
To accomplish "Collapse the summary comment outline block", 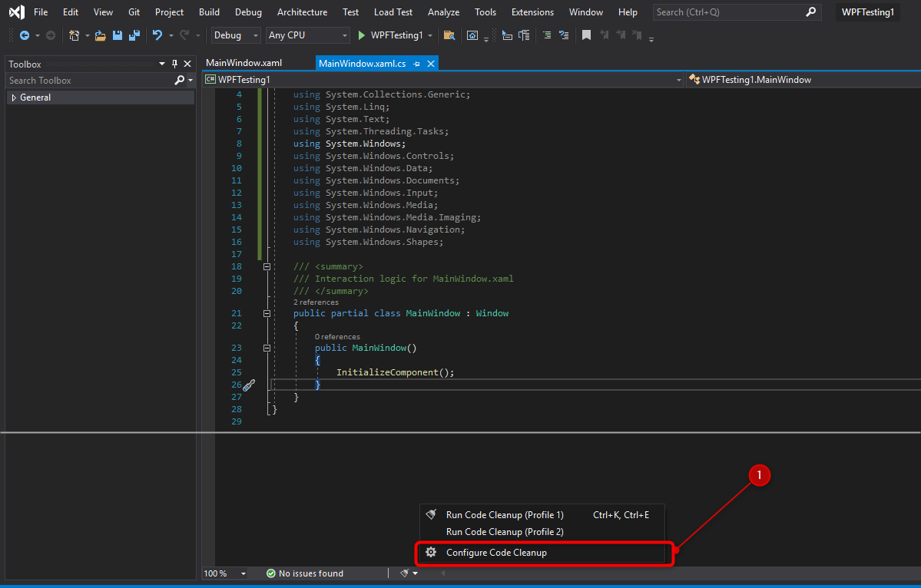I will coord(267,266).
